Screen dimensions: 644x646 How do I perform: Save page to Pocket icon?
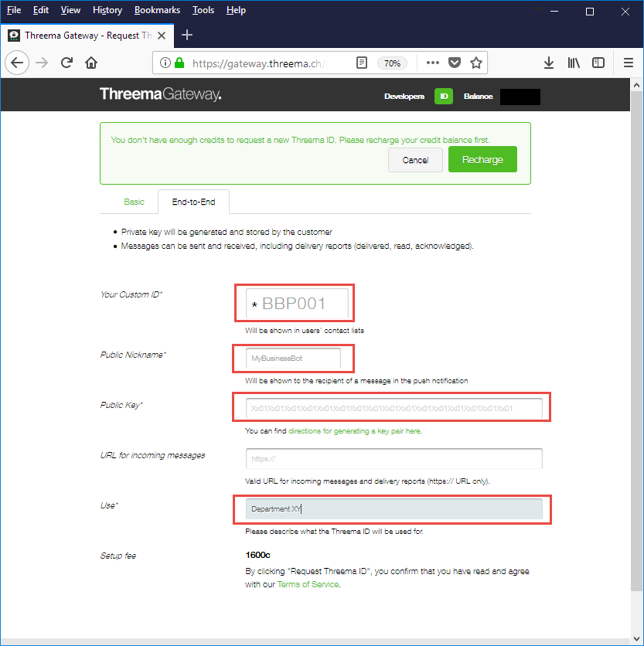coord(455,63)
